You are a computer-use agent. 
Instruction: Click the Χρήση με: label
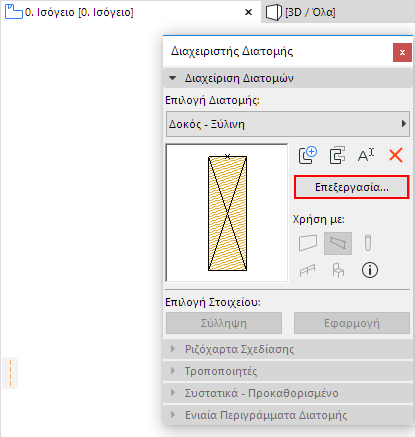(x=319, y=219)
